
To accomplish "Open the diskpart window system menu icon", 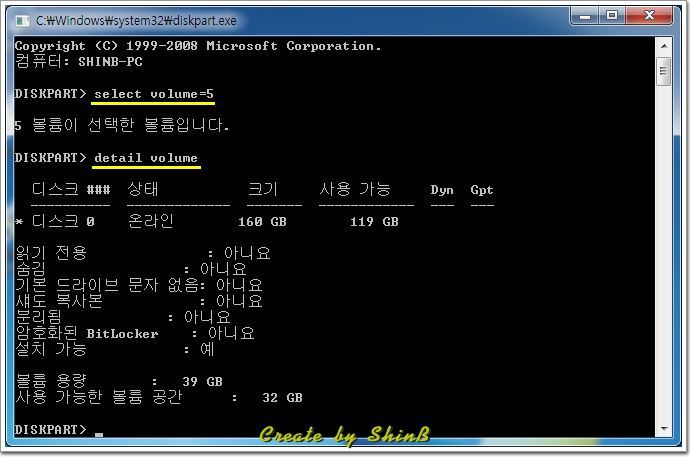I will click(22, 21).
